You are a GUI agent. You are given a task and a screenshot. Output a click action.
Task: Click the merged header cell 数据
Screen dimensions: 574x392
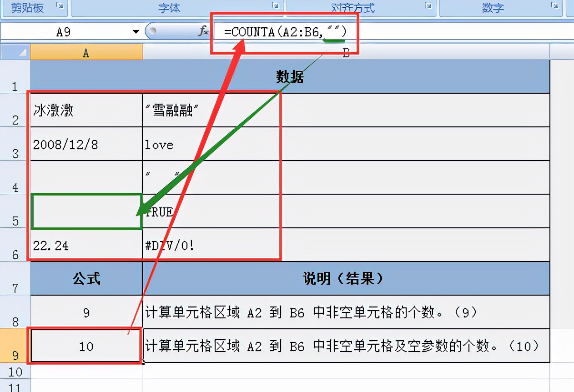point(290,76)
